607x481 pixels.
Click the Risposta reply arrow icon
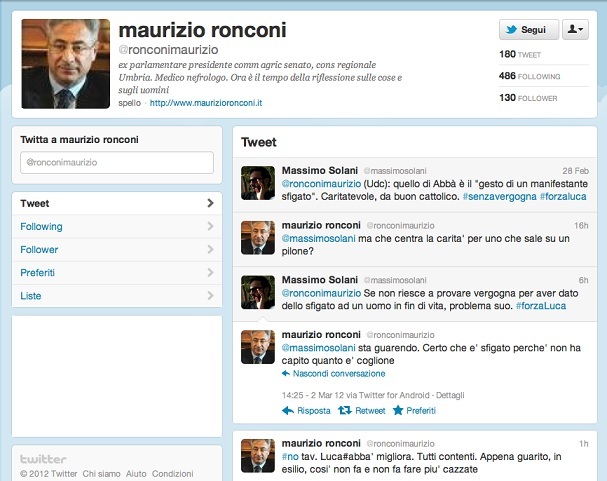288,411
